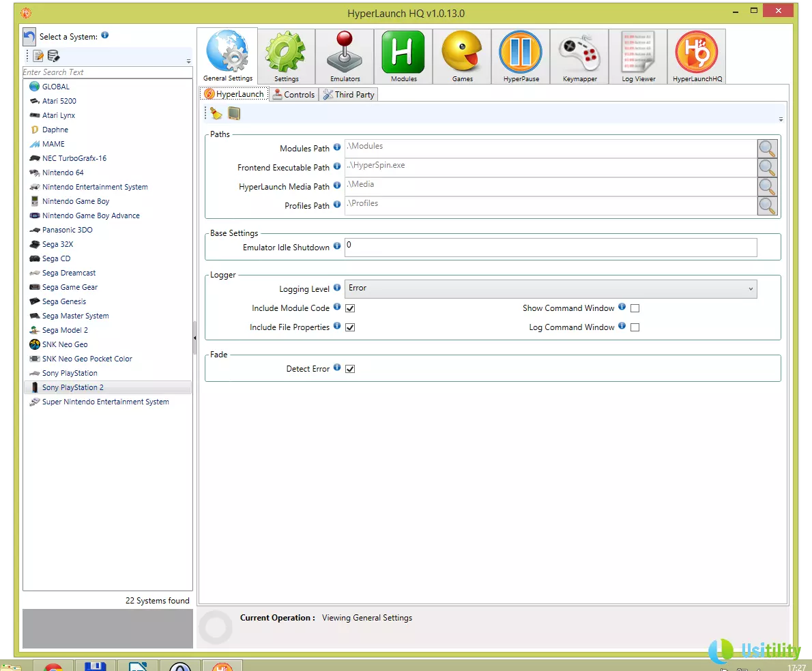The width and height of the screenshot is (812, 671).
Task: Open the HyperPause icon
Action: pyautogui.click(x=521, y=57)
